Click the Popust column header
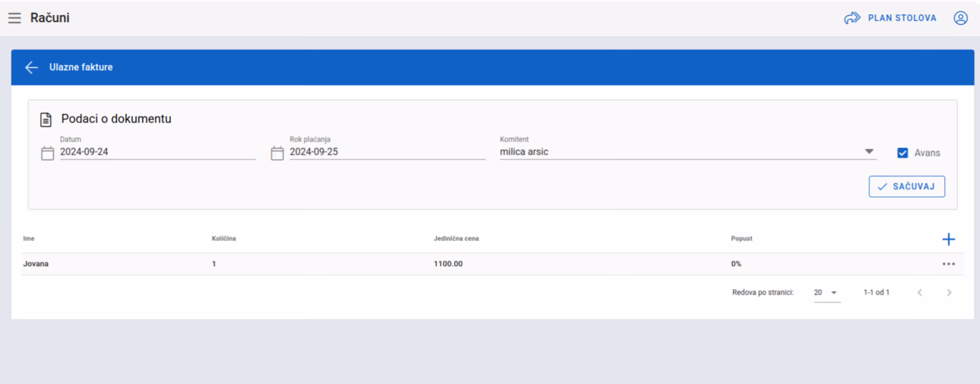Image resolution: width=980 pixels, height=384 pixels. point(741,239)
